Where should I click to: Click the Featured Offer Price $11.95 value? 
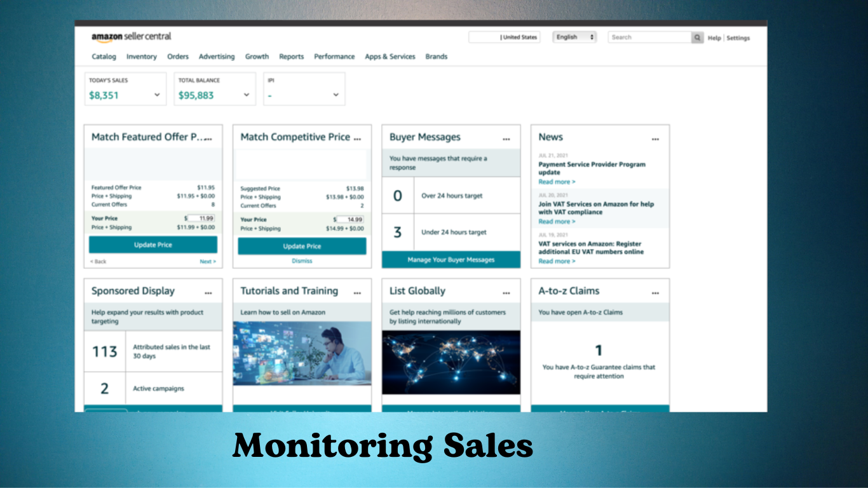[x=206, y=187]
